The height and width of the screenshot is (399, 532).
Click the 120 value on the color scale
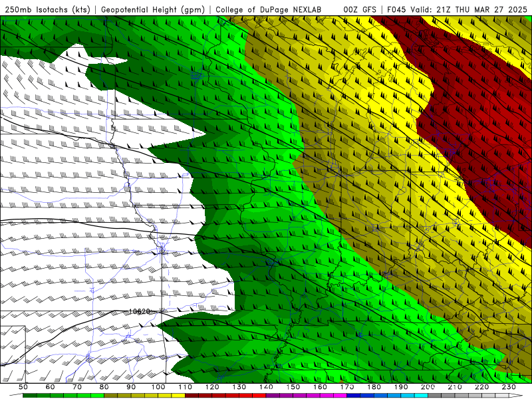(212, 387)
